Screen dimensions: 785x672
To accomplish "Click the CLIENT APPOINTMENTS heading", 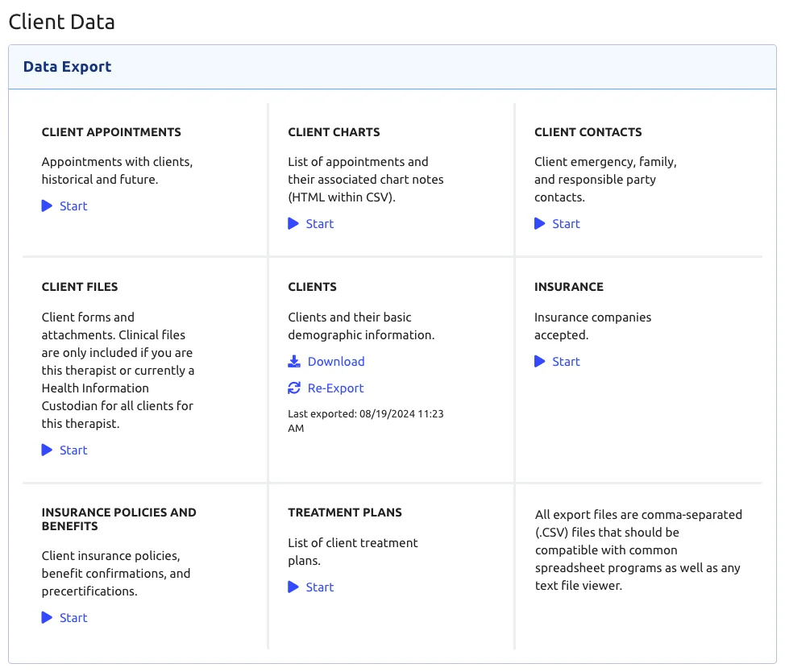I will coord(111,132).
